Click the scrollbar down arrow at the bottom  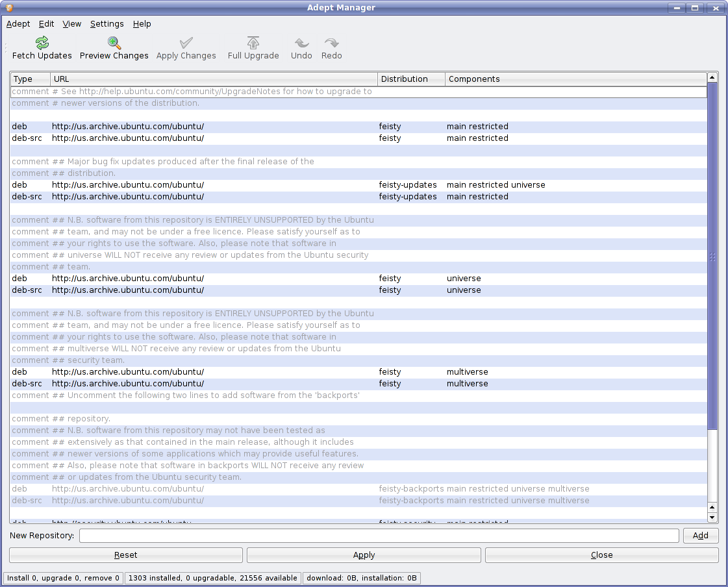pyautogui.click(x=712, y=518)
